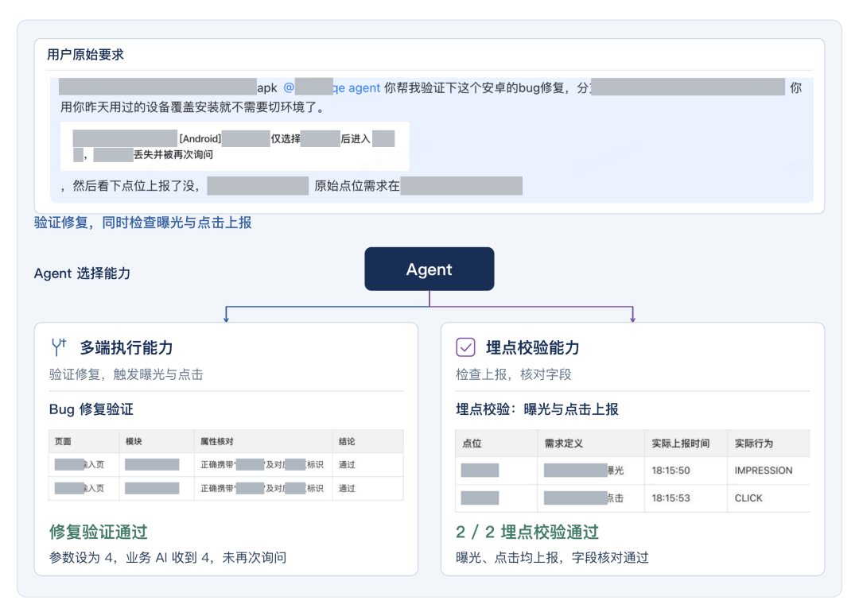Select the 18:15:50 report time

(x=670, y=471)
